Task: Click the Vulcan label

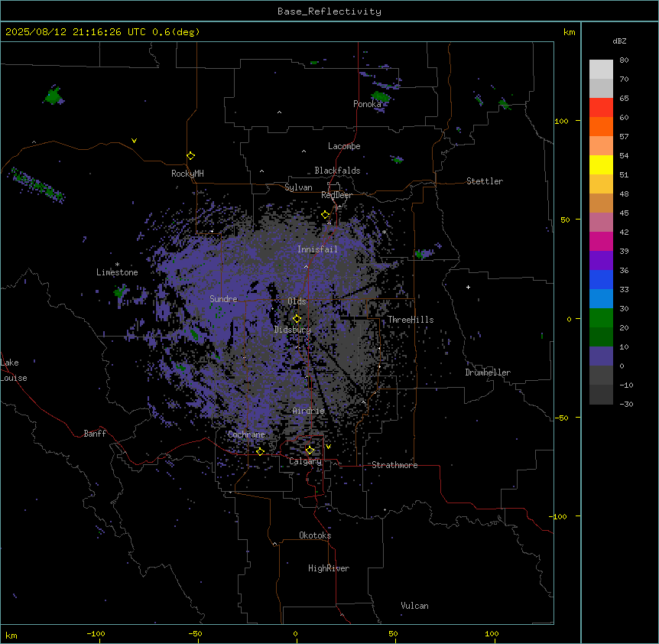Action: coord(415,606)
